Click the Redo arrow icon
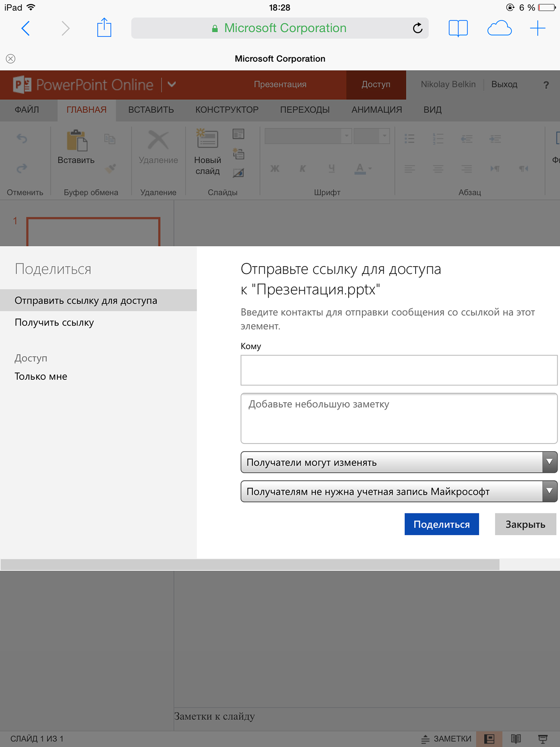 21,168
